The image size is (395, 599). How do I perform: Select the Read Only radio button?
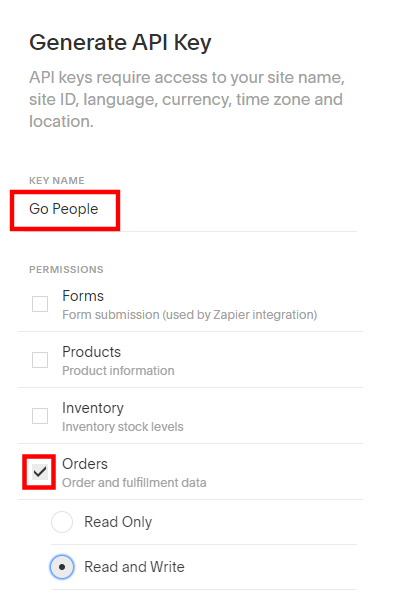(62, 522)
